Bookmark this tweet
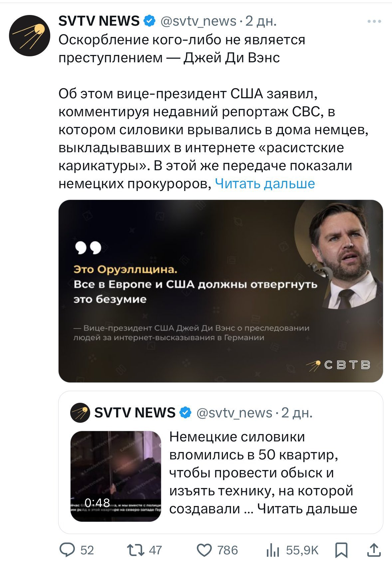The width and height of the screenshot is (392, 569). coord(341,550)
